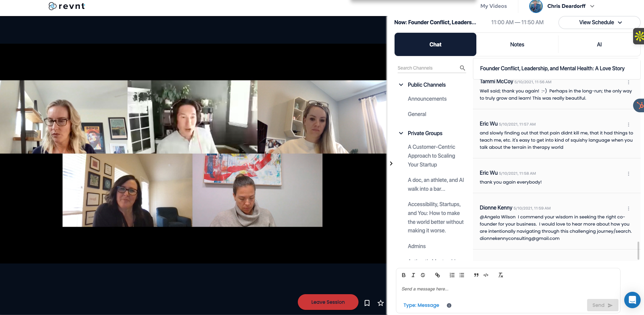Bookmark this session

(367, 303)
